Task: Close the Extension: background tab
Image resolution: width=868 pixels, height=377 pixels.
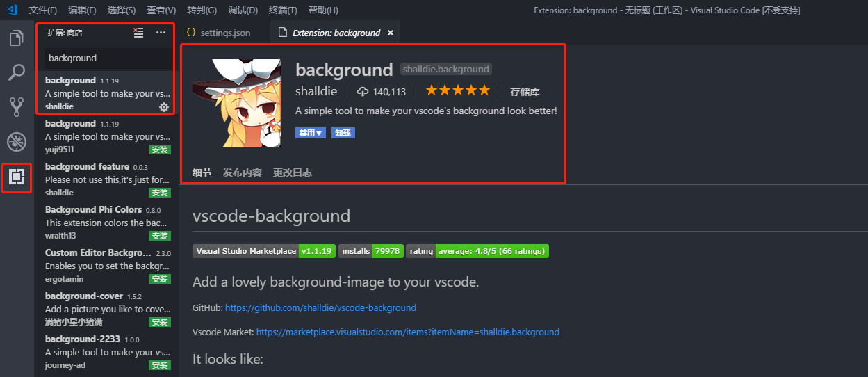Action: coord(391,33)
